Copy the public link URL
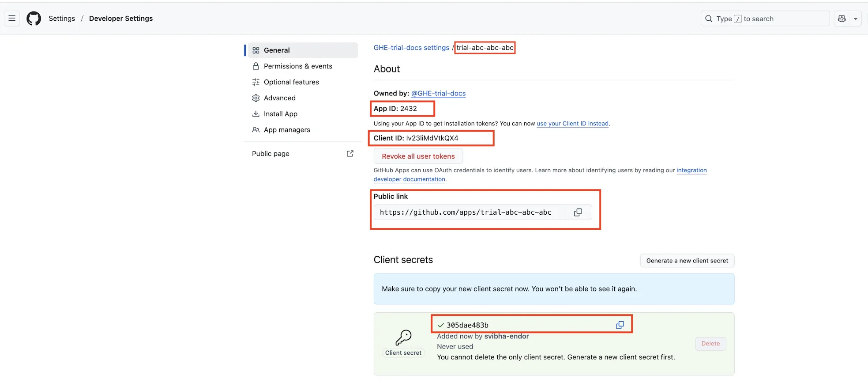Image resolution: width=868 pixels, height=387 pixels. coord(578,212)
